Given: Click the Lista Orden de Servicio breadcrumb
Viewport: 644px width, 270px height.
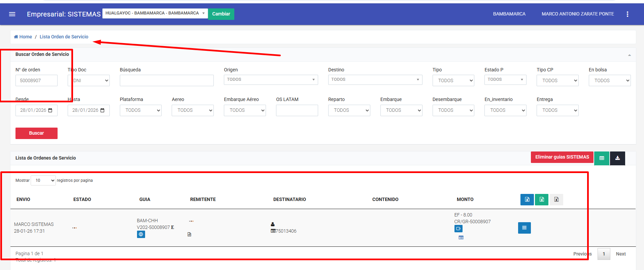Looking at the screenshot, I should [64, 37].
